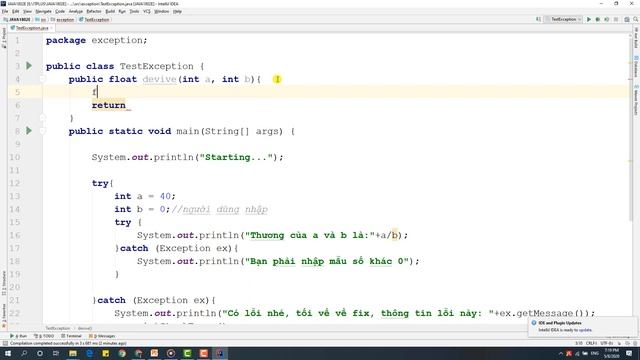
Task: Collapse the devive method fold marker
Action: click(42, 79)
